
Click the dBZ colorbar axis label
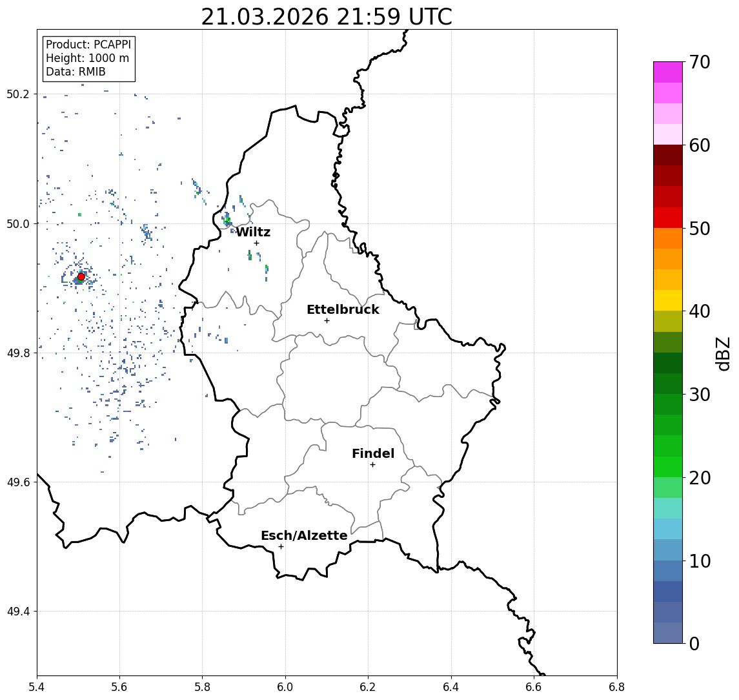pyautogui.click(x=723, y=354)
